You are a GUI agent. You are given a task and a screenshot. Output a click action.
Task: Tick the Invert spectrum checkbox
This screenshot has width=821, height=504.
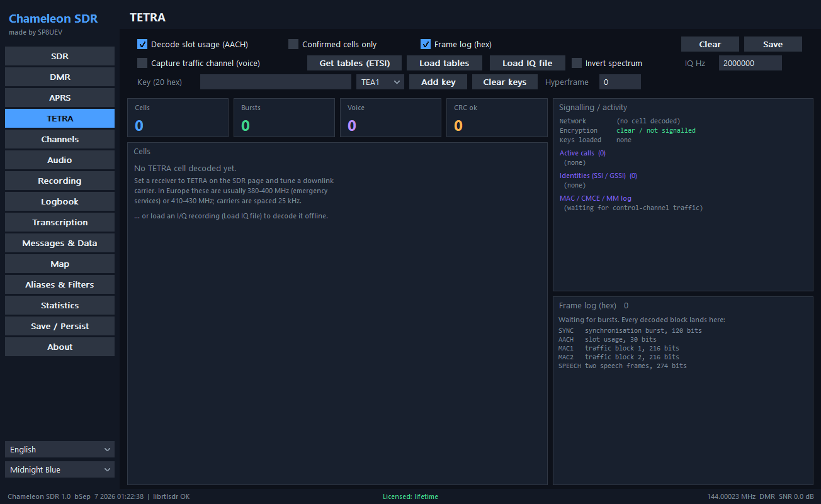click(577, 63)
